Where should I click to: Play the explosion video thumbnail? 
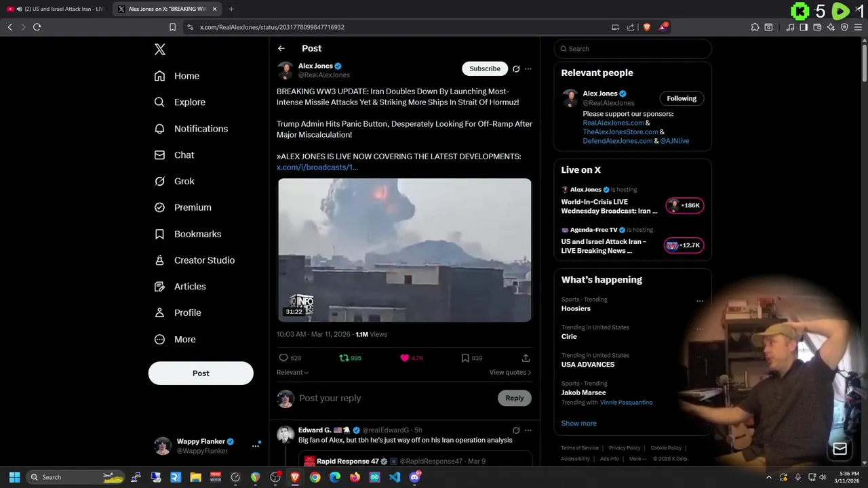tap(404, 250)
